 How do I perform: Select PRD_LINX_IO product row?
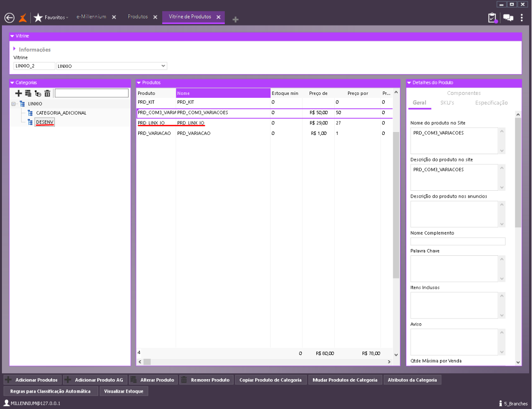coord(265,123)
